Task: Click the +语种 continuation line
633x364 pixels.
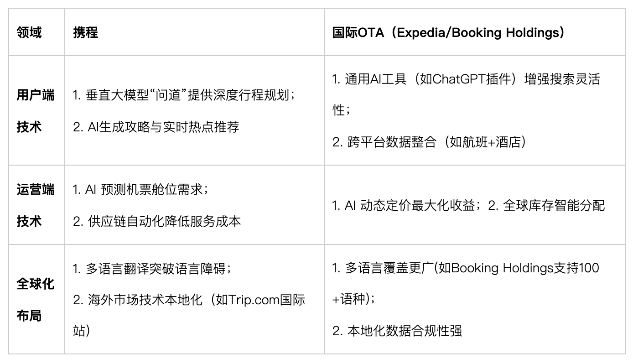Action: pos(354,300)
